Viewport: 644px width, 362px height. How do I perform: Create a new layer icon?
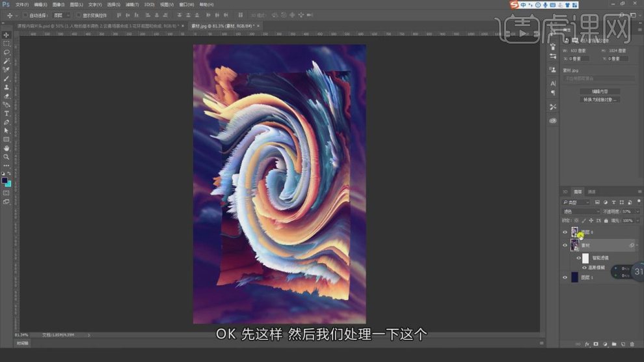click(x=623, y=344)
